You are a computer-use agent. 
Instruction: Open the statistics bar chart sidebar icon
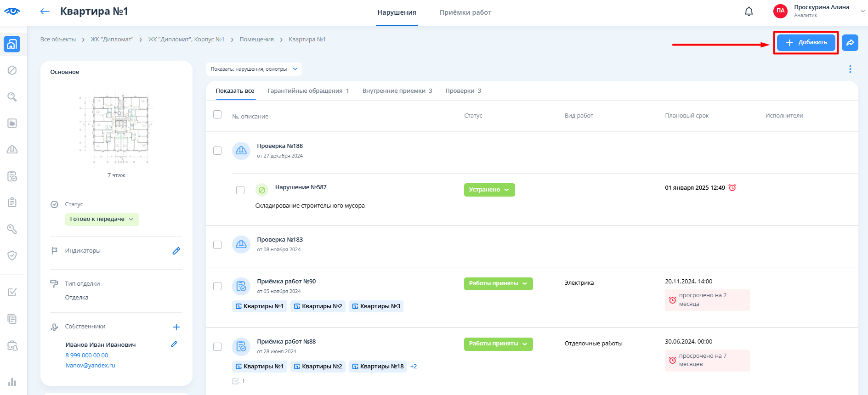pyautogui.click(x=12, y=382)
